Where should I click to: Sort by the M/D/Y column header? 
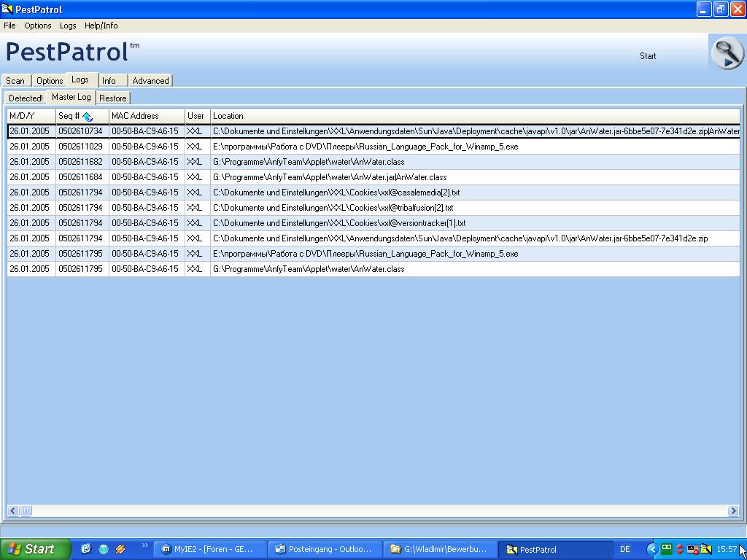(31, 116)
